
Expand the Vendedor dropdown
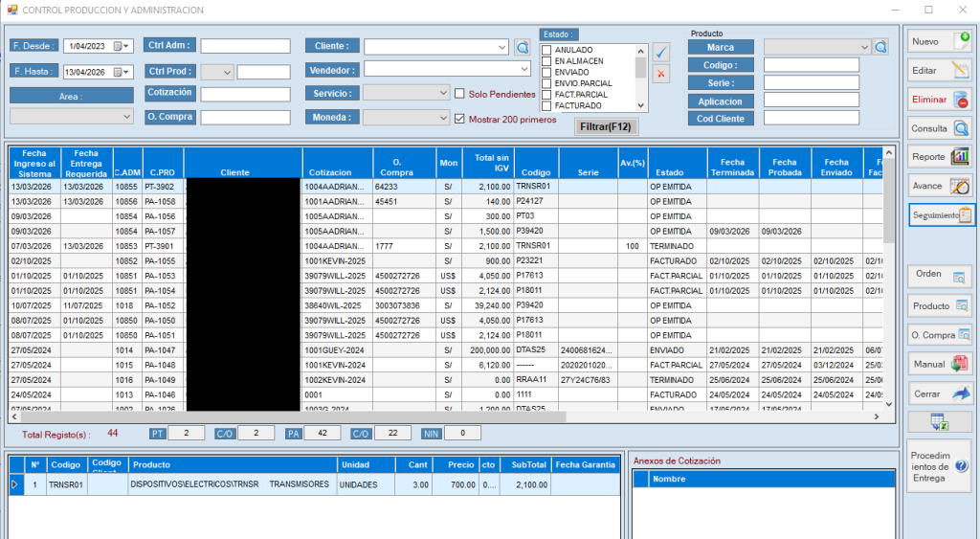coord(523,69)
